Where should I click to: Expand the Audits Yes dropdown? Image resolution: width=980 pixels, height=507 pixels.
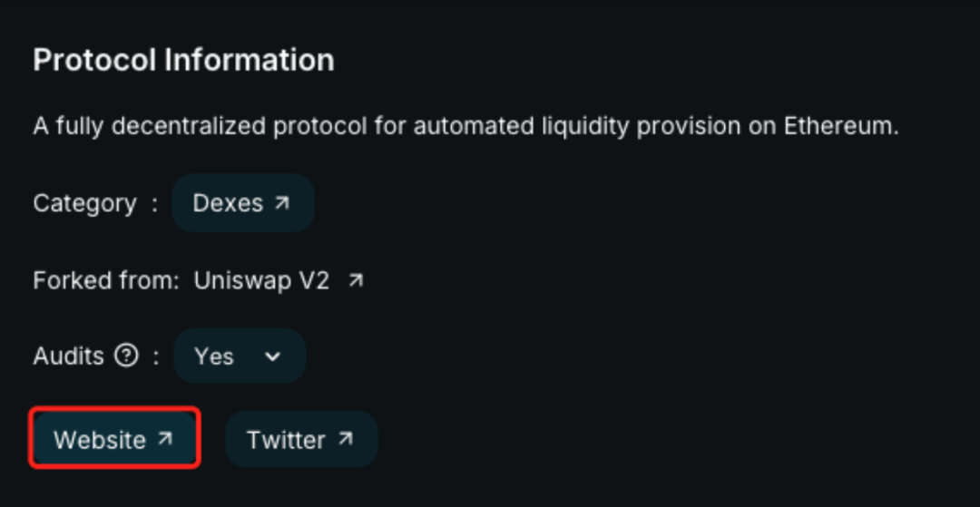pos(240,356)
